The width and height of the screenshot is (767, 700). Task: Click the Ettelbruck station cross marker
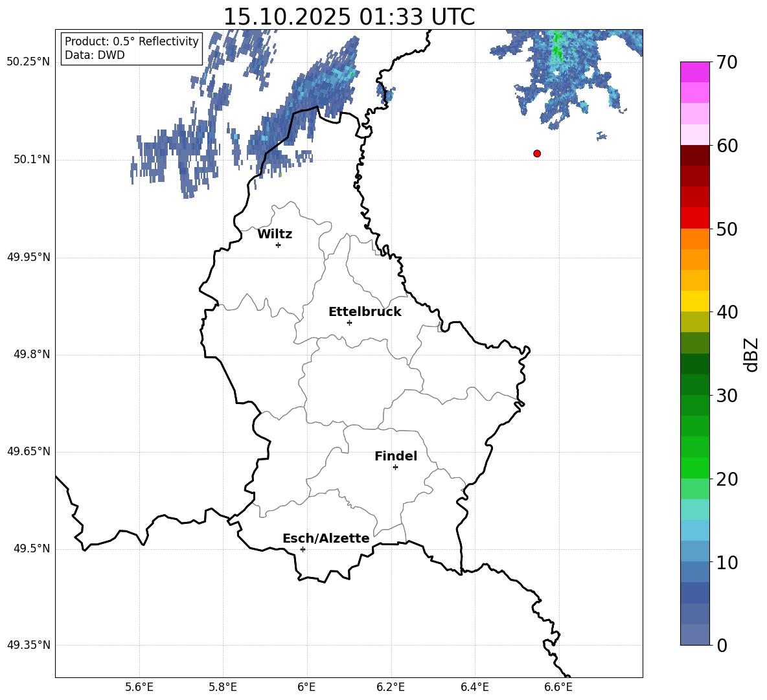coord(349,322)
